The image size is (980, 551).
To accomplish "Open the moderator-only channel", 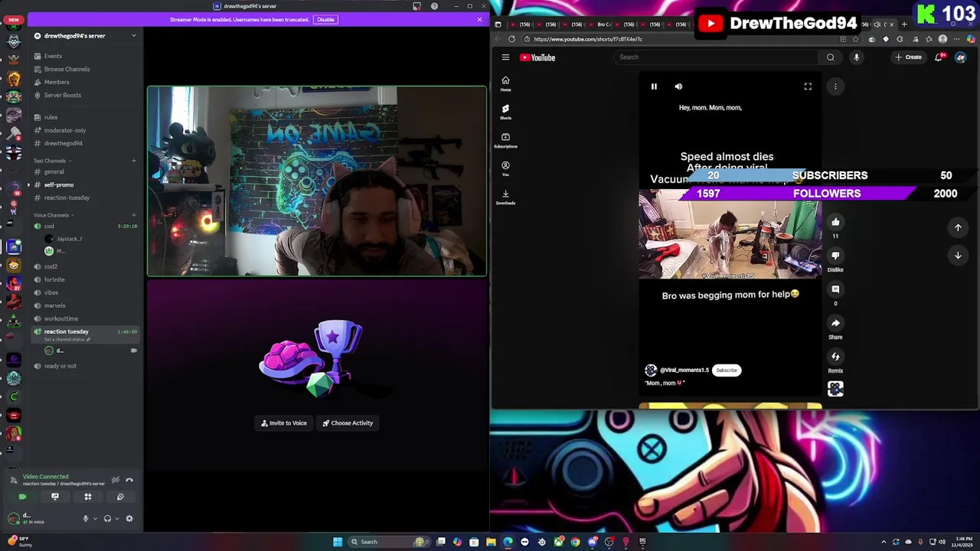I will [65, 130].
